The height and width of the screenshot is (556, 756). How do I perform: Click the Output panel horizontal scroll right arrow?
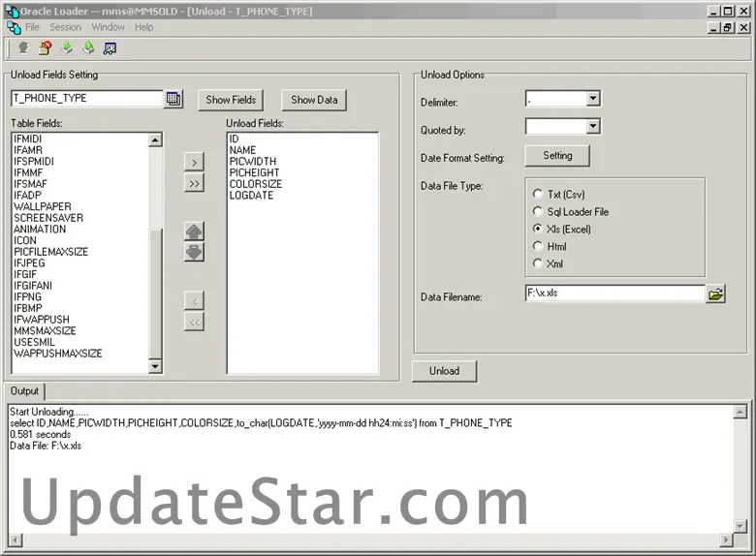726,541
